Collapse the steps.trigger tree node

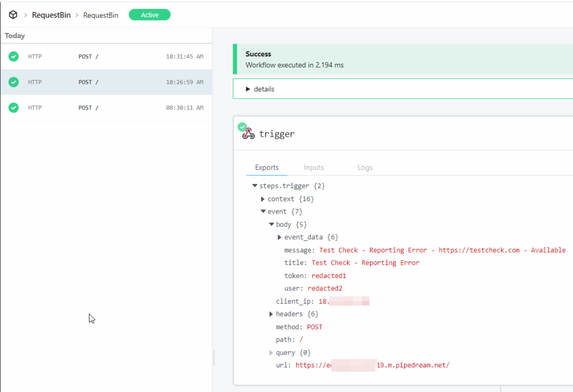coord(255,186)
